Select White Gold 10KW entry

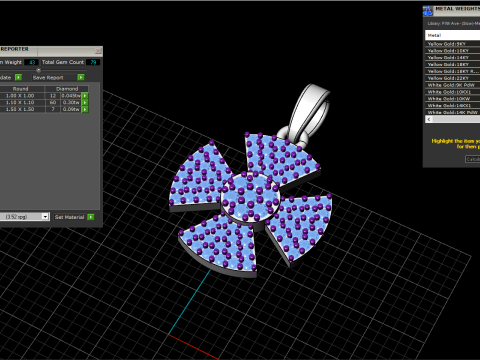click(452, 99)
